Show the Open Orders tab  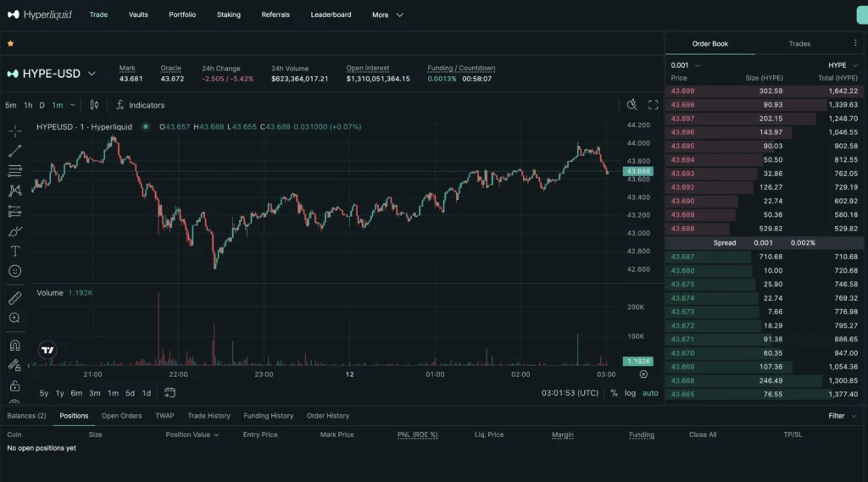pyautogui.click(x=122, y=416)
